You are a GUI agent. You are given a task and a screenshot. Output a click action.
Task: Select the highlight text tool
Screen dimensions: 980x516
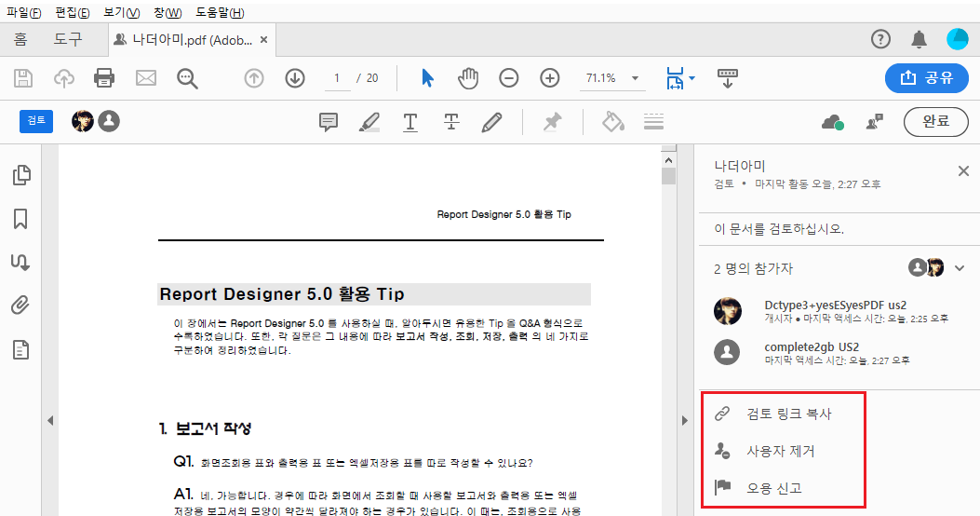369,121
